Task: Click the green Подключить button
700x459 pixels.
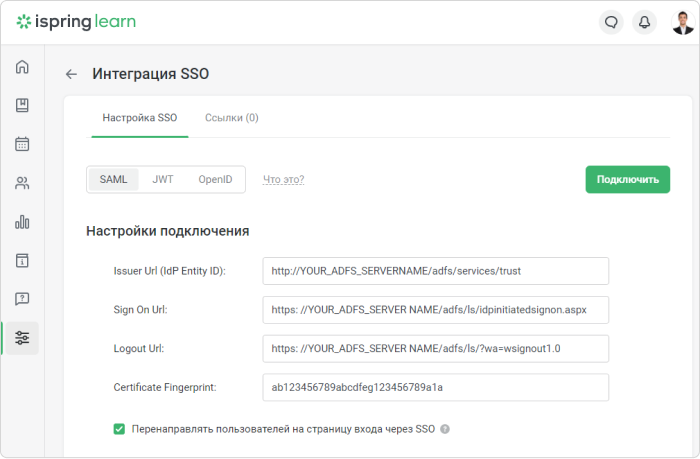Action: (x=628, y=179)
